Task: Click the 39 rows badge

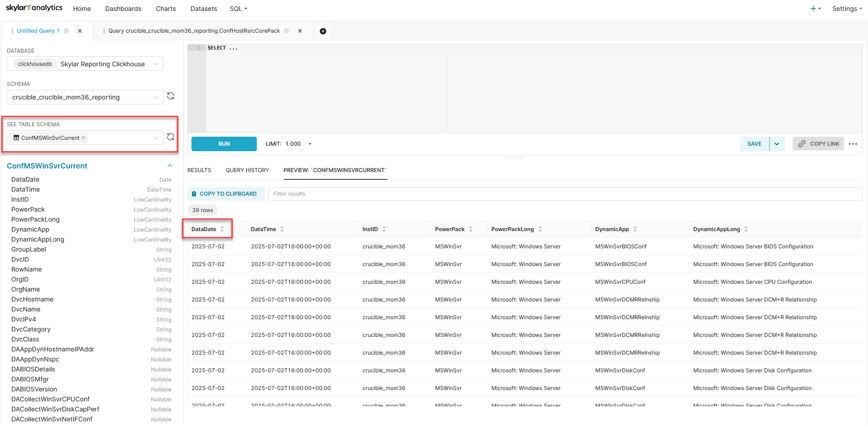Action: point(202,210)
